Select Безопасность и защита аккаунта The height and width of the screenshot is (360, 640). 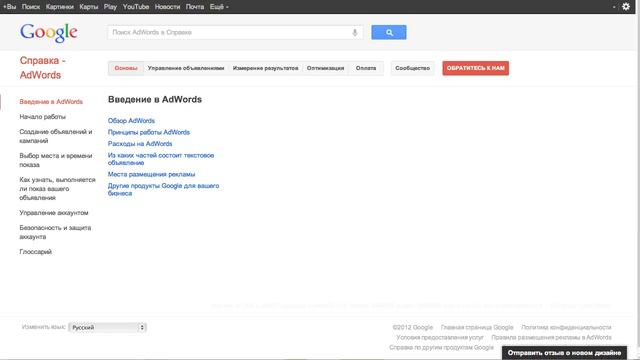[55, 232]
